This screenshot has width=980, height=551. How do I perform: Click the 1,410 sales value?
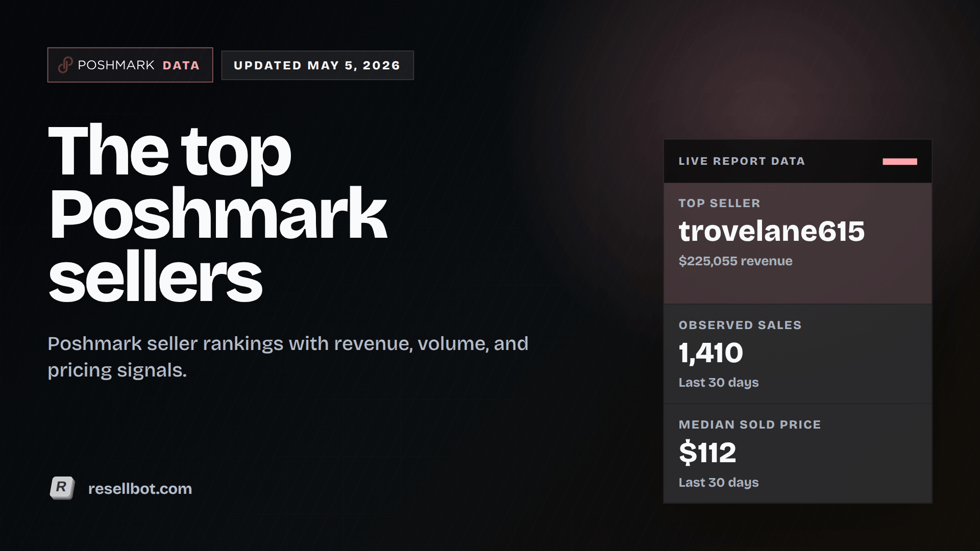(x=711, y=353)
